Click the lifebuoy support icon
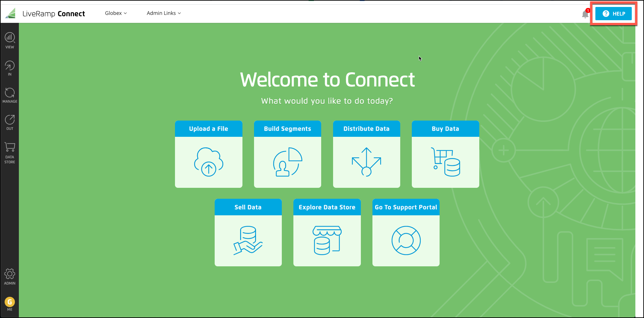644x318 pixels. (406, 240)
